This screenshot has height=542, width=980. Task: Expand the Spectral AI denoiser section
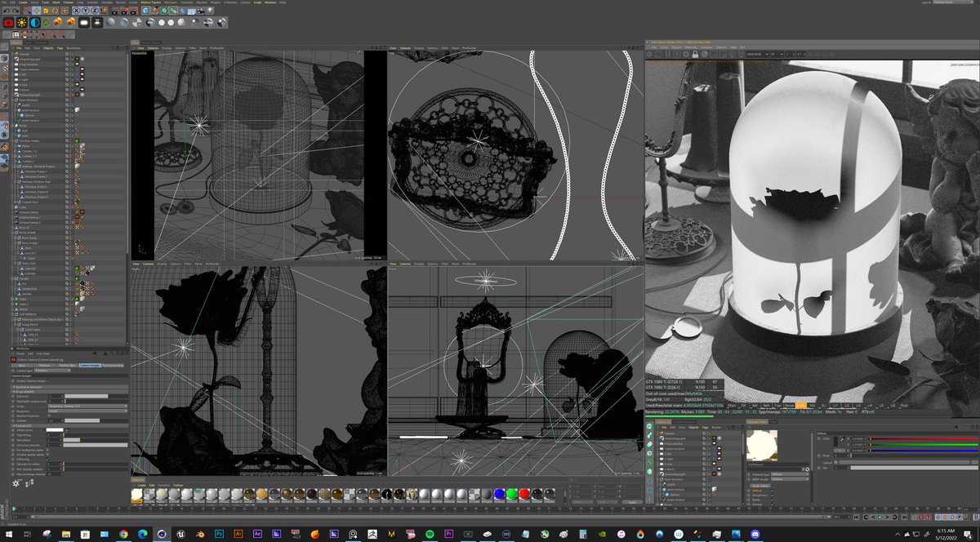coord(69,387)
